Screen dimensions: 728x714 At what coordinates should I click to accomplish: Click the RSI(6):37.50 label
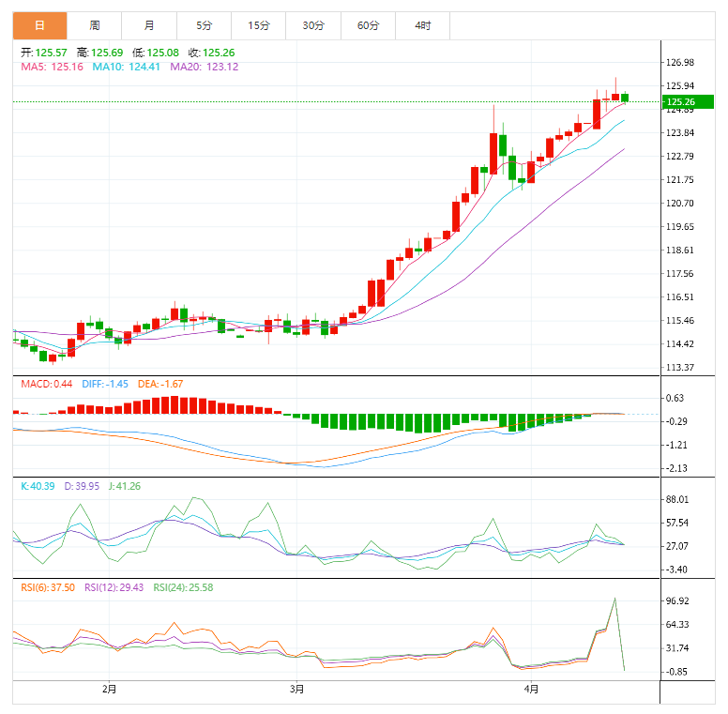tap(48, 587)
